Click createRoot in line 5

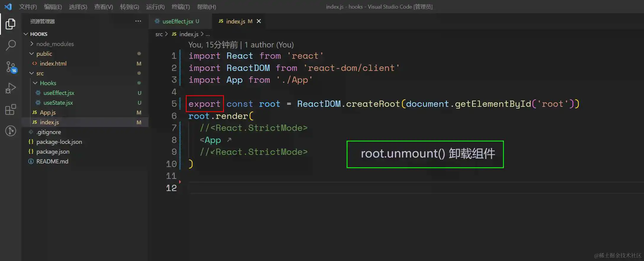(373, 104)
